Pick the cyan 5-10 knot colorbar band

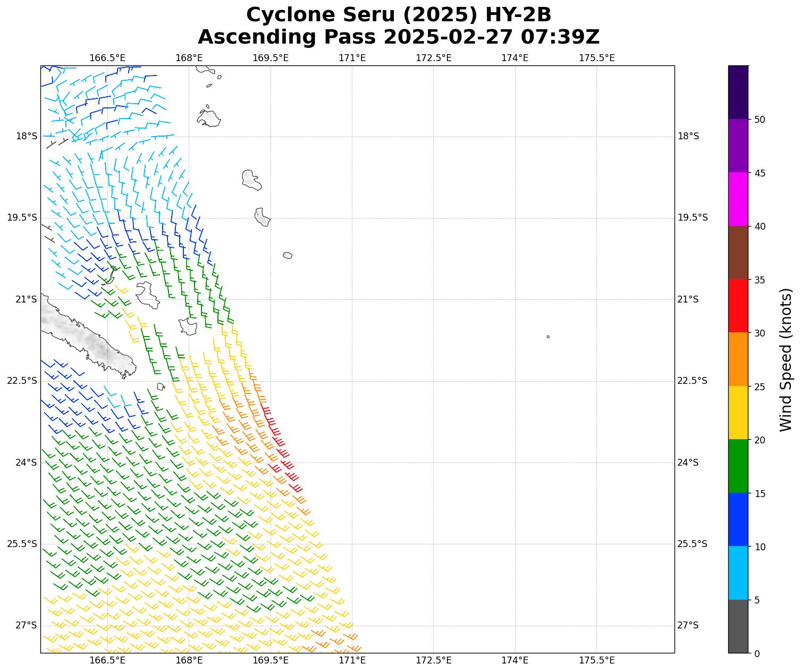coord(738,573)
